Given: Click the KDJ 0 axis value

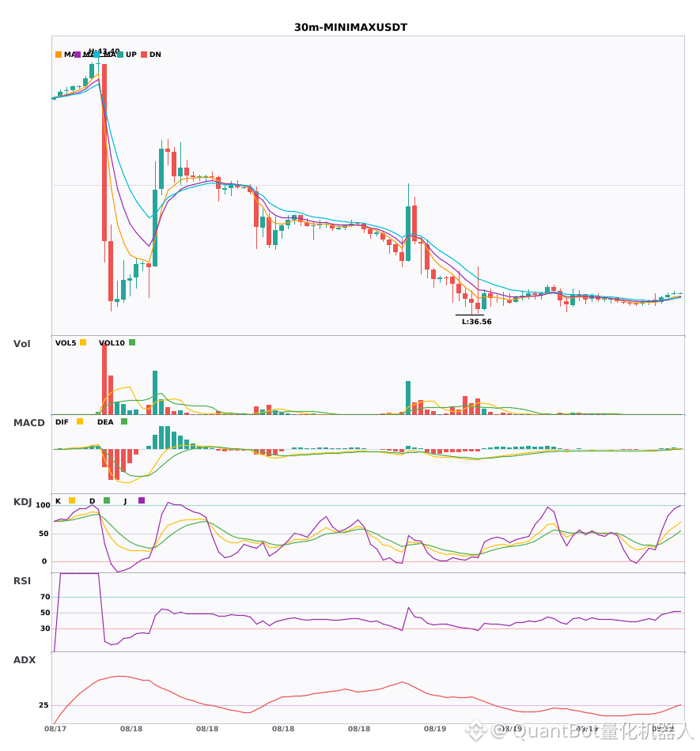Looking at the screenshot, I should pos(44,561).
